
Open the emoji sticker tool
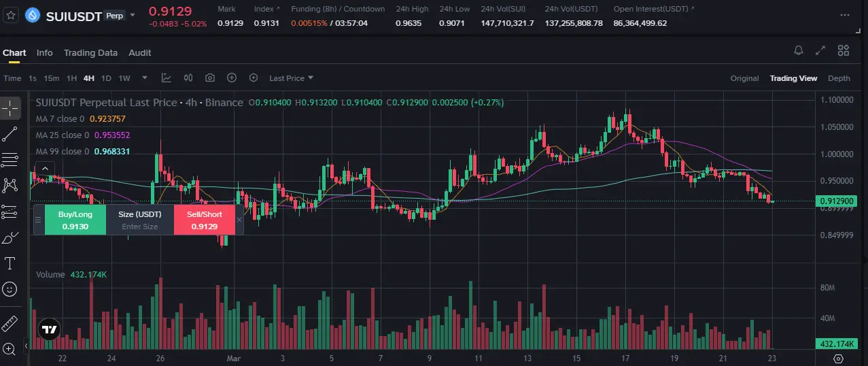(x=10, y=289)
